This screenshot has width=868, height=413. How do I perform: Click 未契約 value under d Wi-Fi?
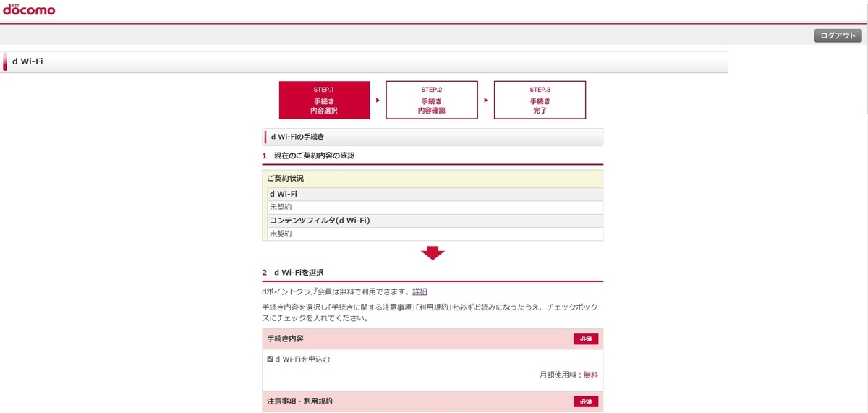(281, 207)
